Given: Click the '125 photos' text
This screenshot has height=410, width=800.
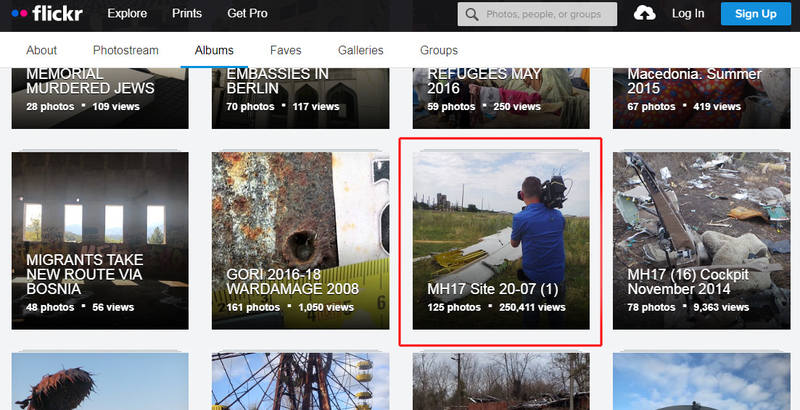Looking at the screenshot, I should point(454,308).
